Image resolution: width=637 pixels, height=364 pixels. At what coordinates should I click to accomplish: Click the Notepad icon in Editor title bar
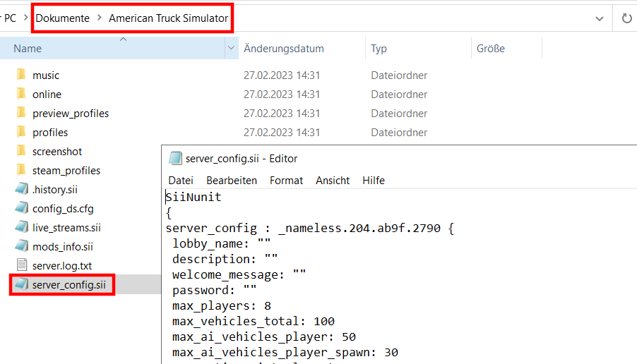point(175,158)
